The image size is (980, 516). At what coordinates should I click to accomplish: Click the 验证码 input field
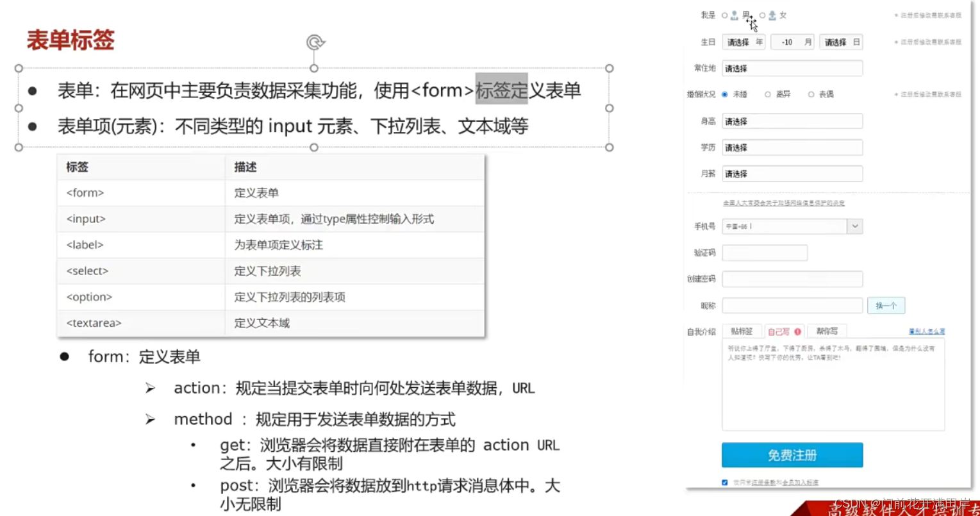pos(765,253)
